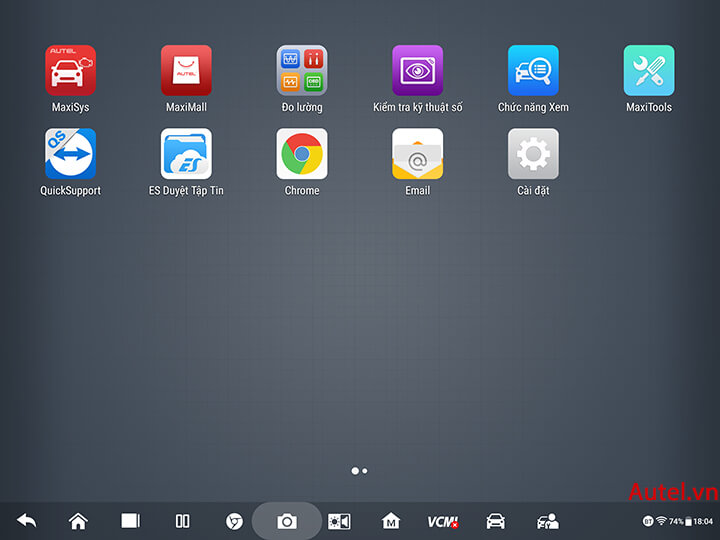The image size is (720, 540).
Task: Open ES Duyệt Tập Tin file explorer
Action: (x=186, y=153)
